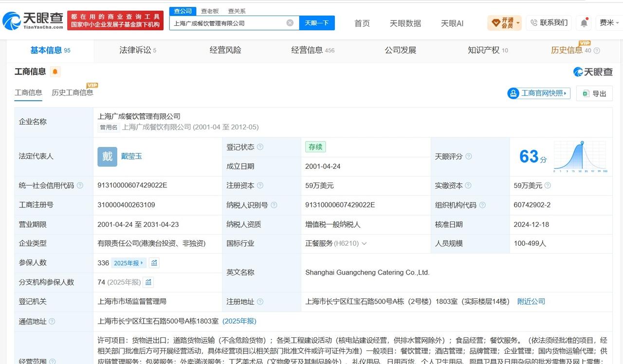
Task: Open the 历史信息 VIP tab
Action: pos(570,50)
